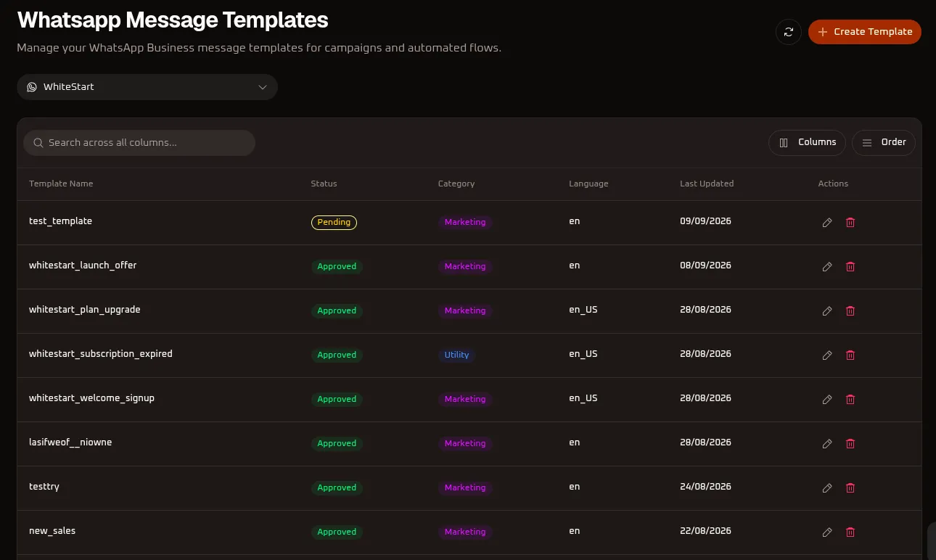Edit the testtry template
This screenshot has width=936, height=560.
coord(827,488)
